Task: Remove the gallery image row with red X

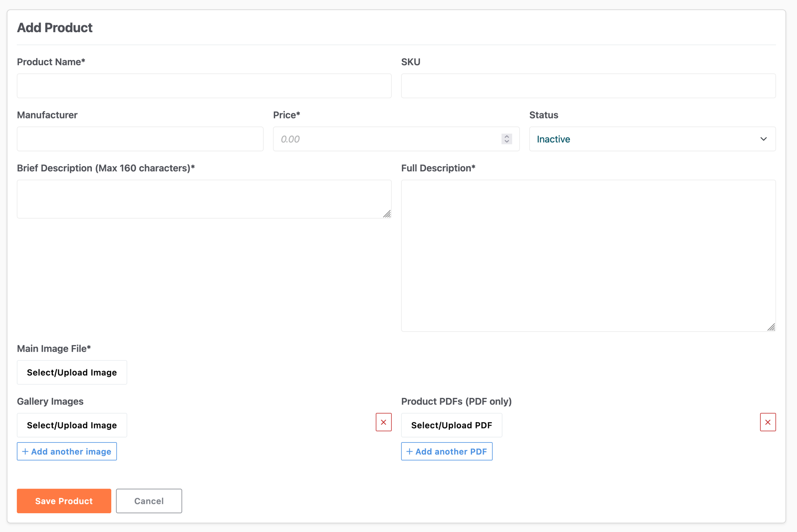Action: click(384, 422)
